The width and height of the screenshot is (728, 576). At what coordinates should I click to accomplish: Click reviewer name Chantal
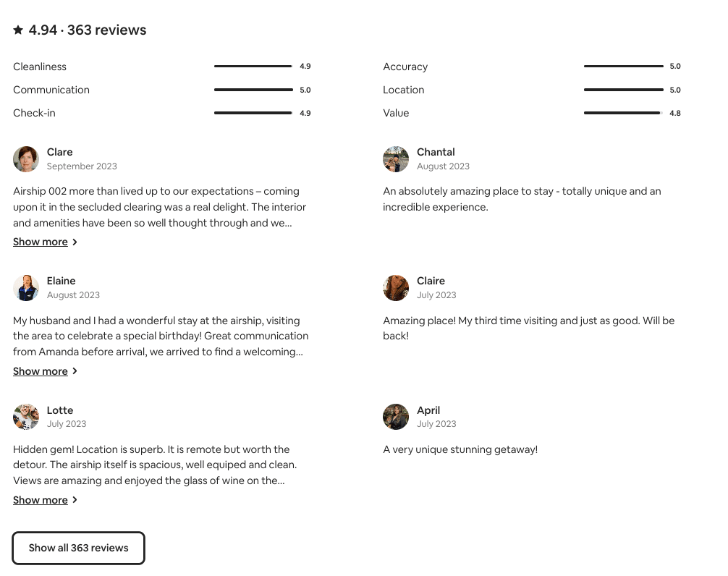436,152
